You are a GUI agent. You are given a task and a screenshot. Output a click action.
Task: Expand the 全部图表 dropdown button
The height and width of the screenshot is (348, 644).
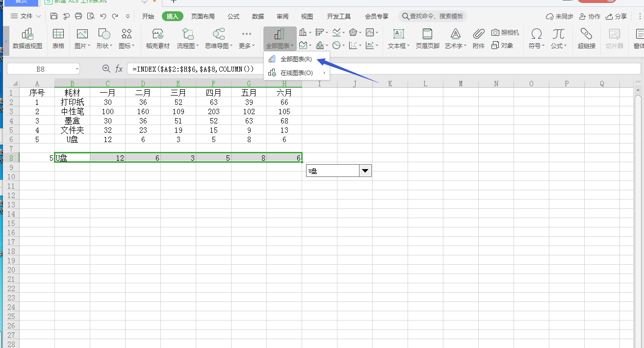click(x=280, y=39)
